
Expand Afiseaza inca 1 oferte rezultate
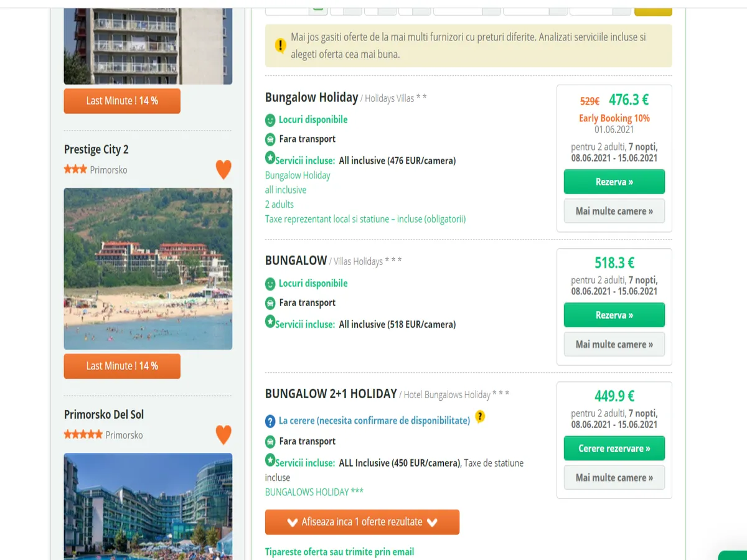(362, 522)
